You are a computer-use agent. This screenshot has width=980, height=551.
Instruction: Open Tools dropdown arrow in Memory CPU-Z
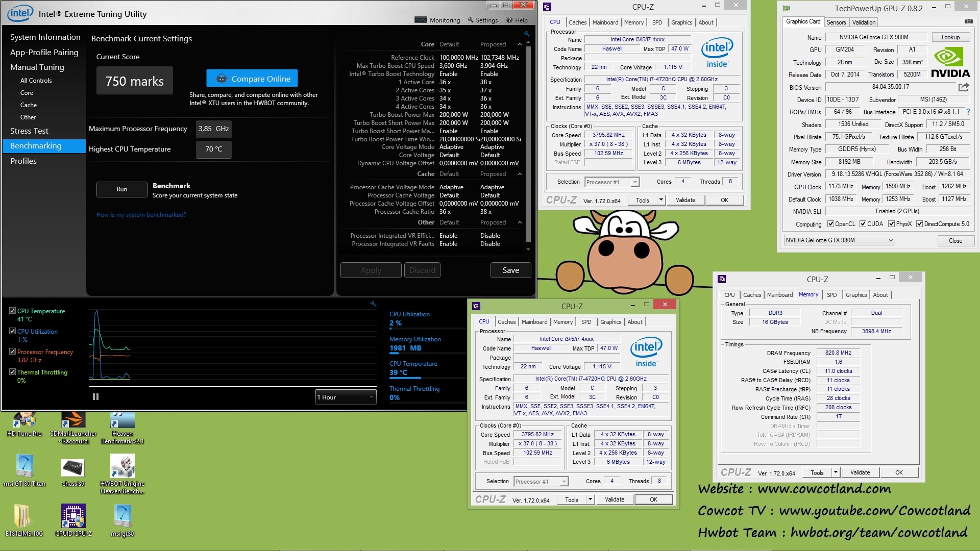pos(836,472)
